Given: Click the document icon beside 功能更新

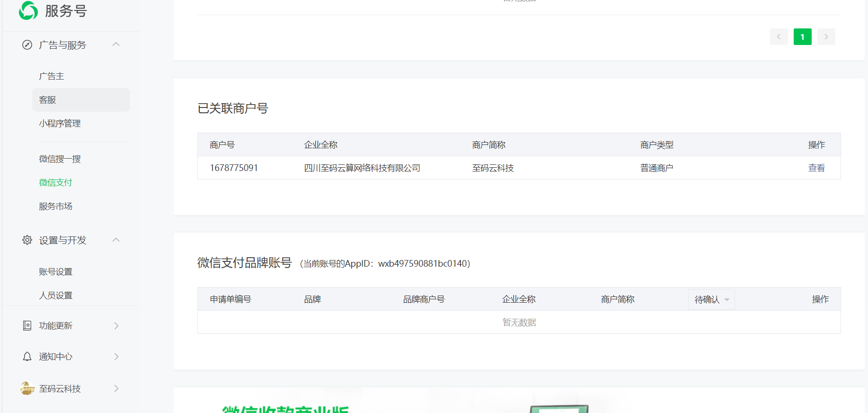Looking at the screenshot, I should tap(27, 325).
